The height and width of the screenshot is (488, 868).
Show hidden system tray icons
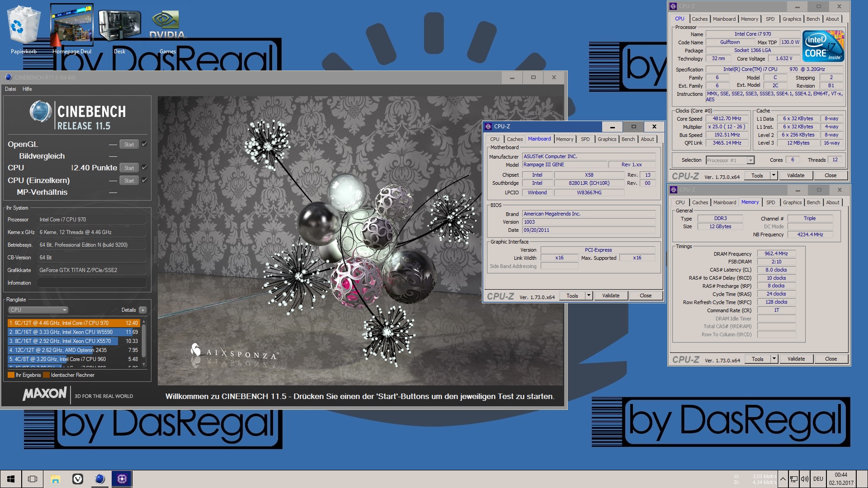tap(783, 479)
